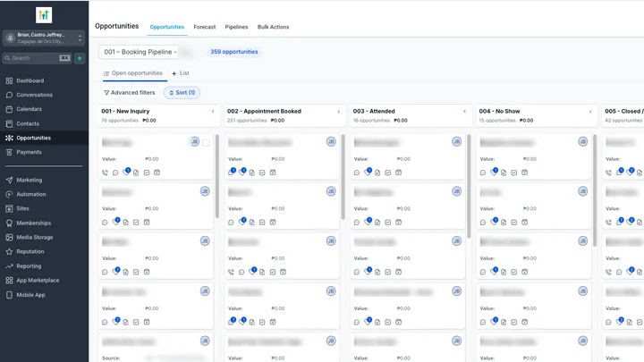The height and width of the screenshot is (362, 644).
Task: Open App Marketplace in sidebar
Action: tap(38, 281)
